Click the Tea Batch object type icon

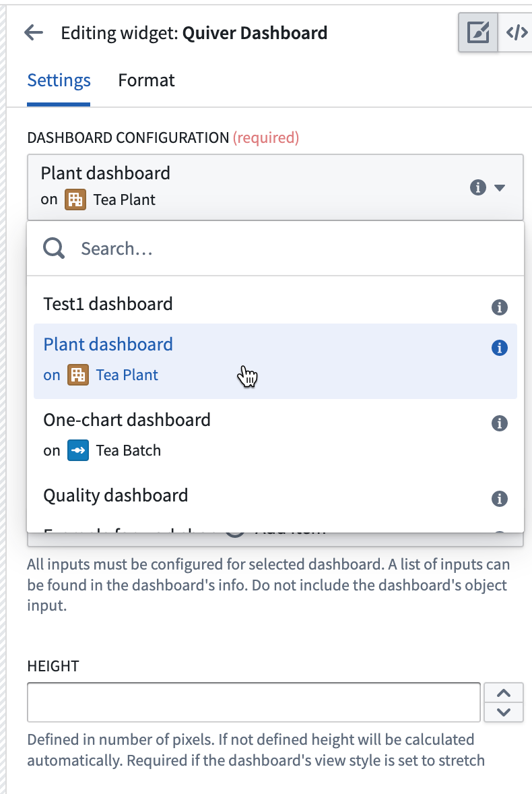click(78, 451)
